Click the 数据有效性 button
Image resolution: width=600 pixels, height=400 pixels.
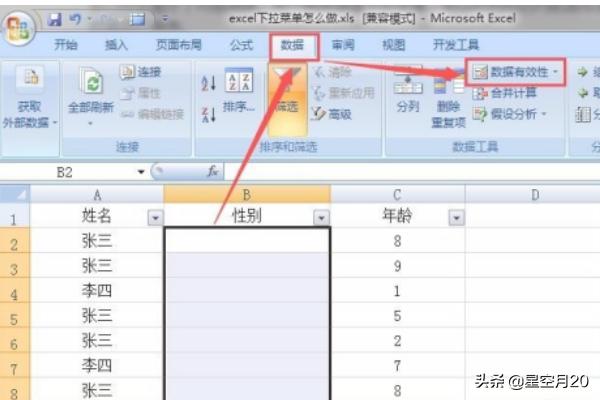point(515,72)
